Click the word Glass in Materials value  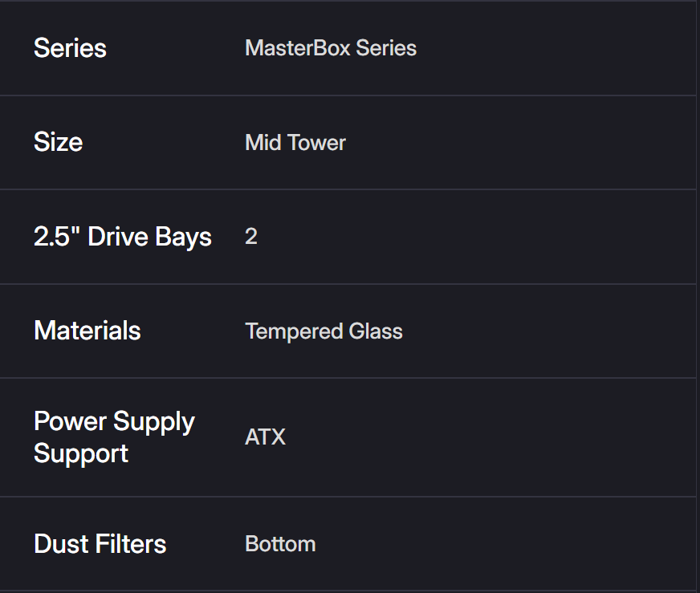tap(375, 331)
